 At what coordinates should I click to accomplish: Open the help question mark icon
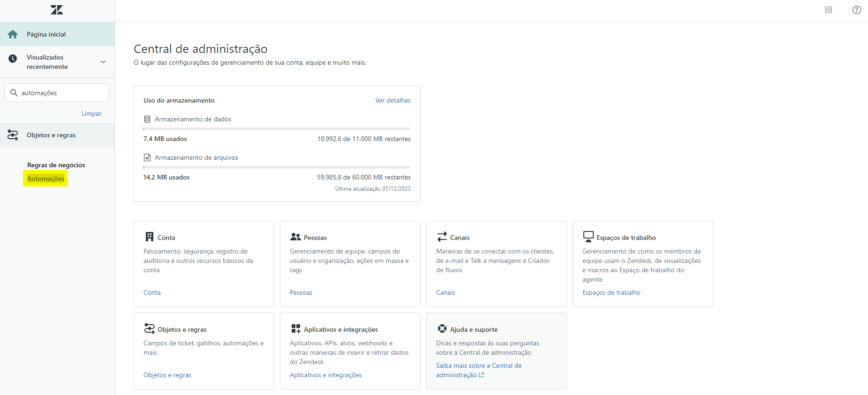856,10
